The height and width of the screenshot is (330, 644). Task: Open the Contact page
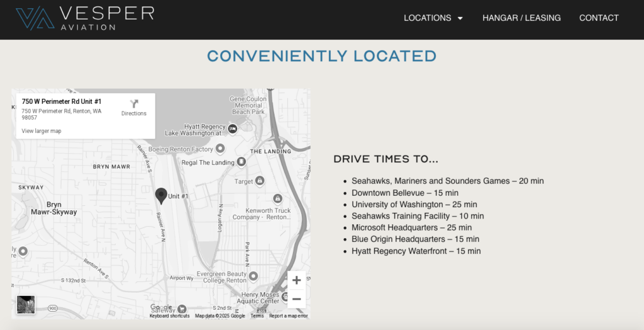tap(599, 18)
